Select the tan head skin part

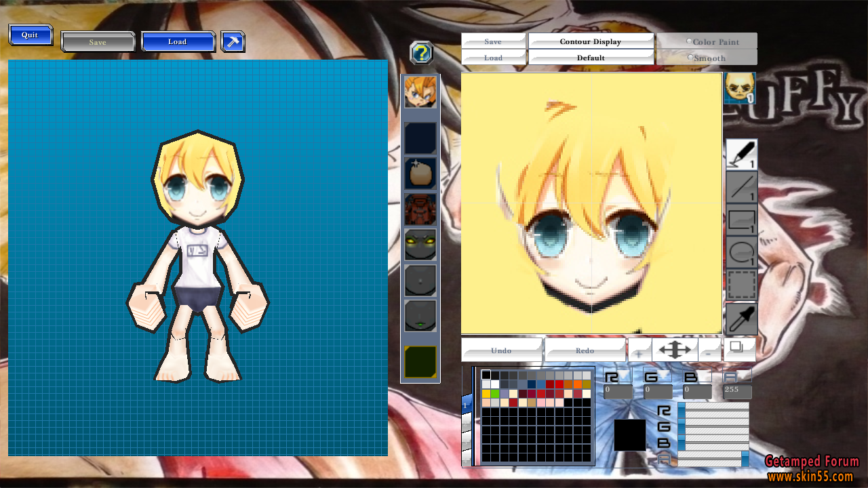[420, 174]
